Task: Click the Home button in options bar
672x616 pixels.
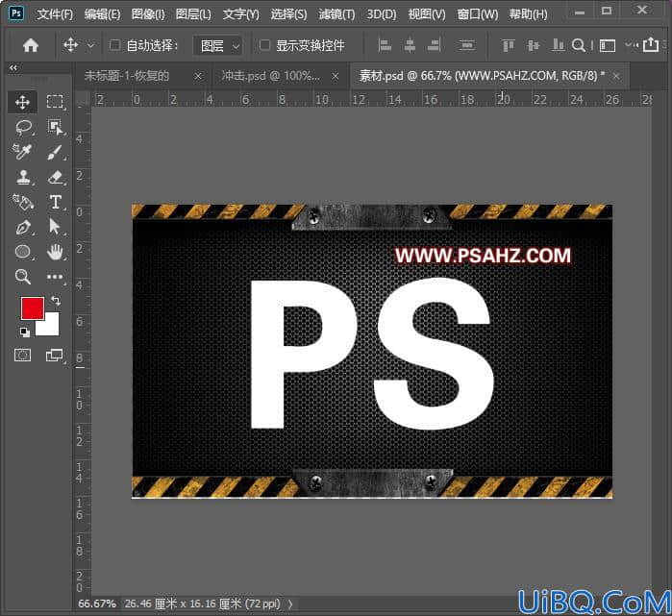Action: pos(31,45)
